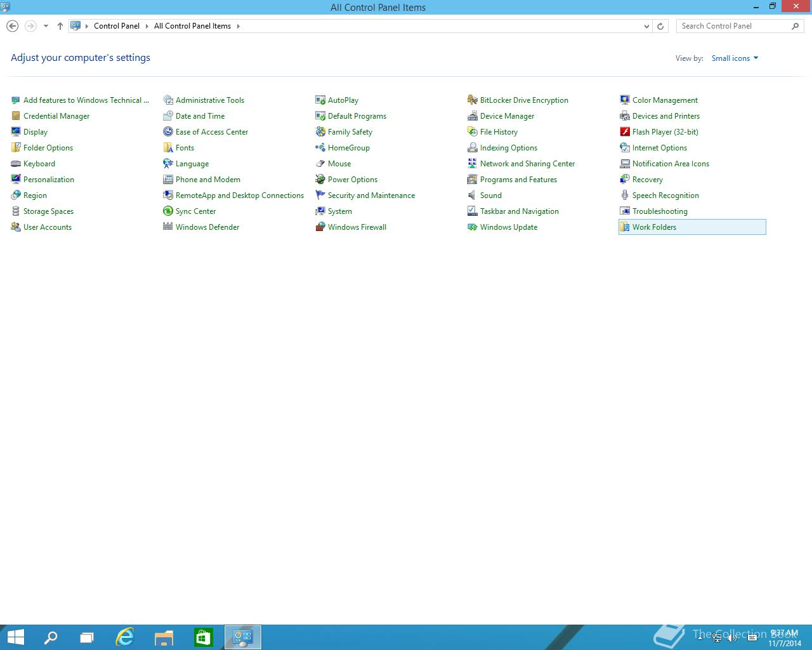Open the Network and Sharing Center link
This screenshot has height=650, width=812.
527,164
